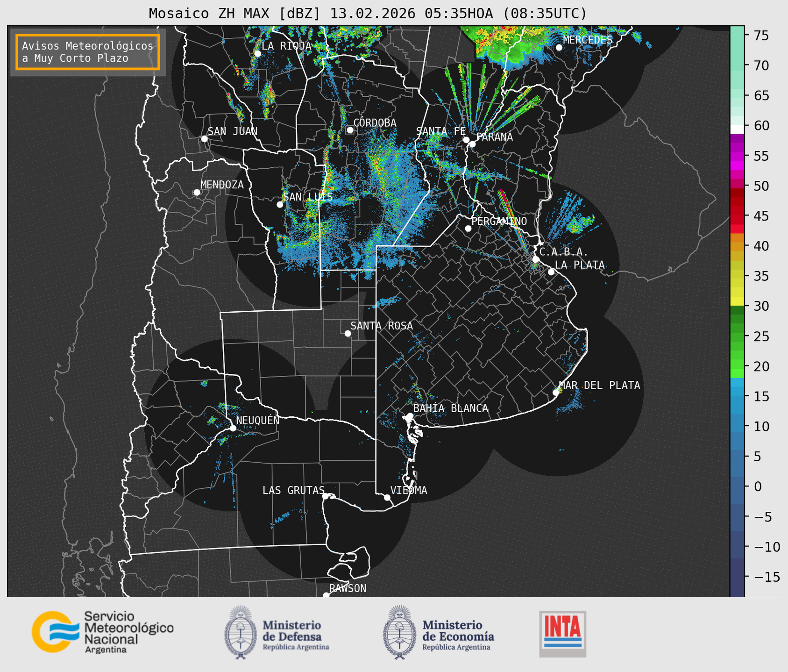Click the CÓRDOBA city marker dot
The height and width of the screenshot is (672, 788).
tap(350, 130)
